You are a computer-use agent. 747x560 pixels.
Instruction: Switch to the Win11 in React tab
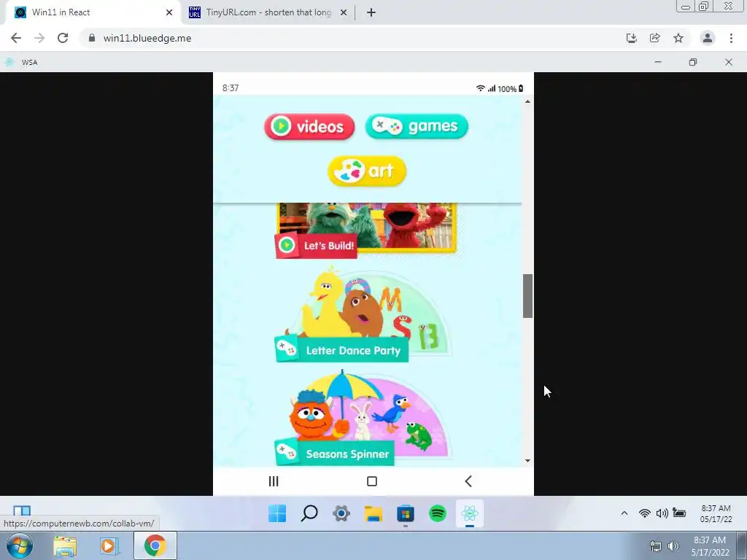(93, 12)
